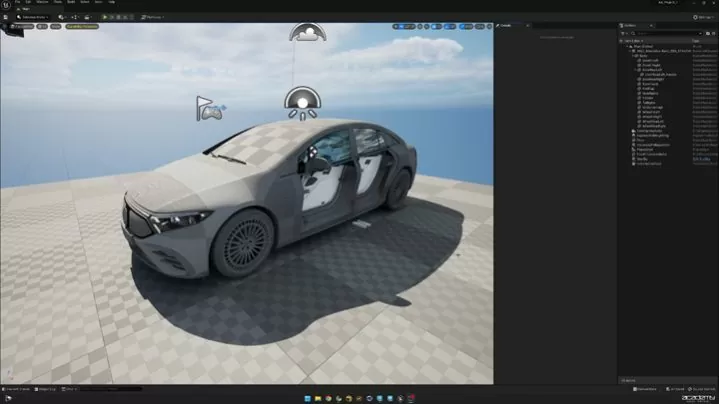Open the Platforms dropdown in toolbar
Image resolution: width=719 pixels, height=404 pixels.
click(154, 17)
